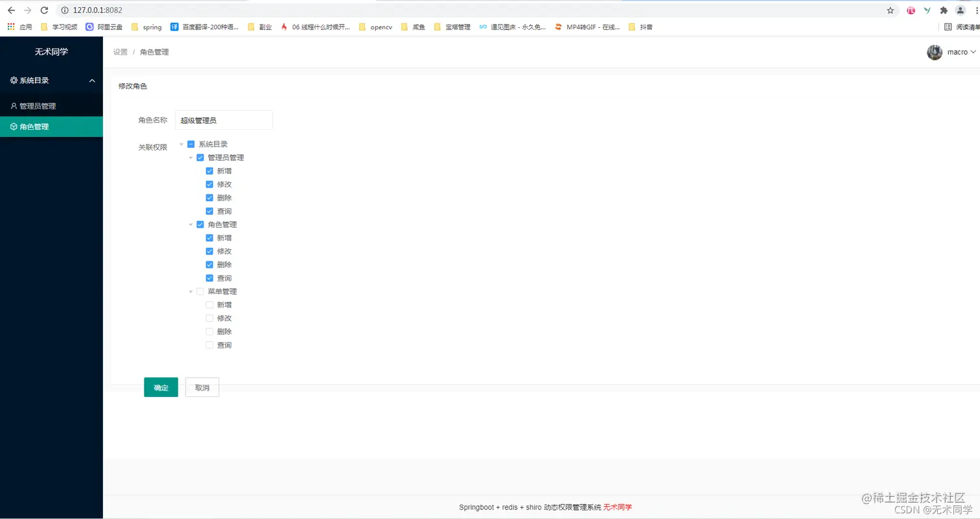The height and width of the screenshot is (519, 980).
Task: Open the browser extensions puzzle icon
Action: 944,10
